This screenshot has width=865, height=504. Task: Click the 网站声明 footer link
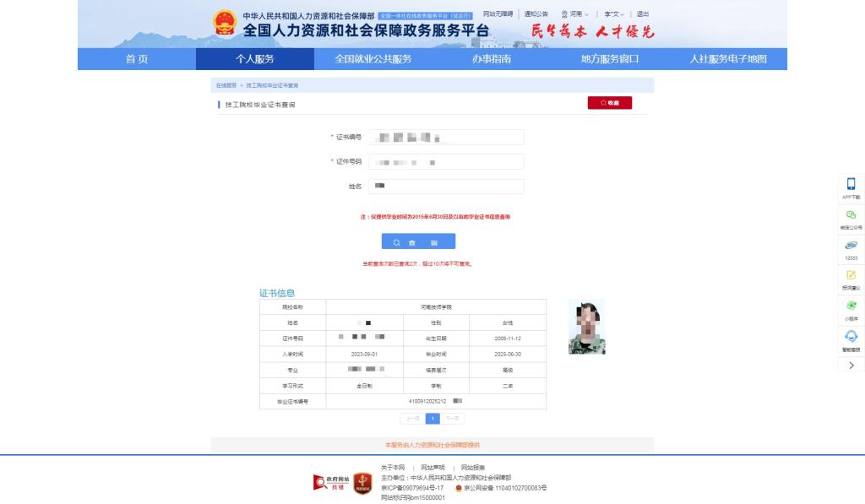[x=432, y=468]
